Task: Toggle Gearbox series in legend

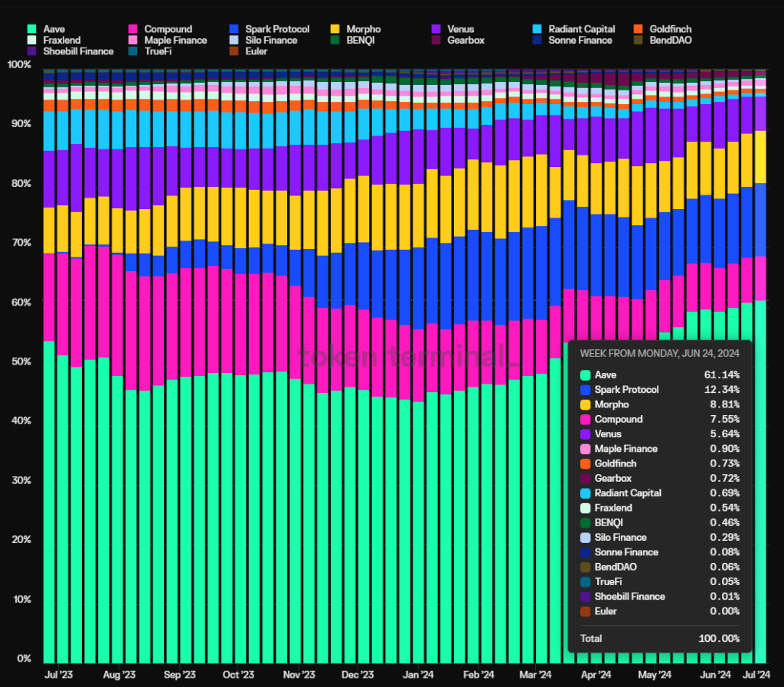Action: (x=459, y=40)
